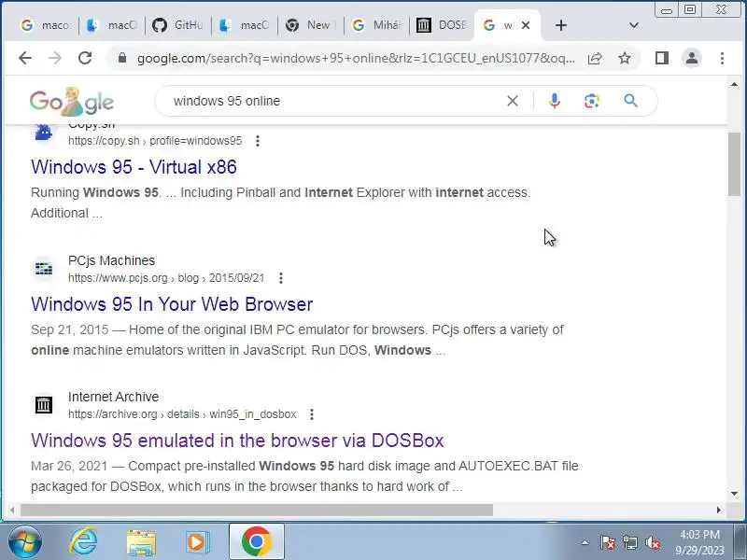The height and width of the screenshot is (560, 747).
Task: Click the Internet Archive site name
Action: coord(113,398)
